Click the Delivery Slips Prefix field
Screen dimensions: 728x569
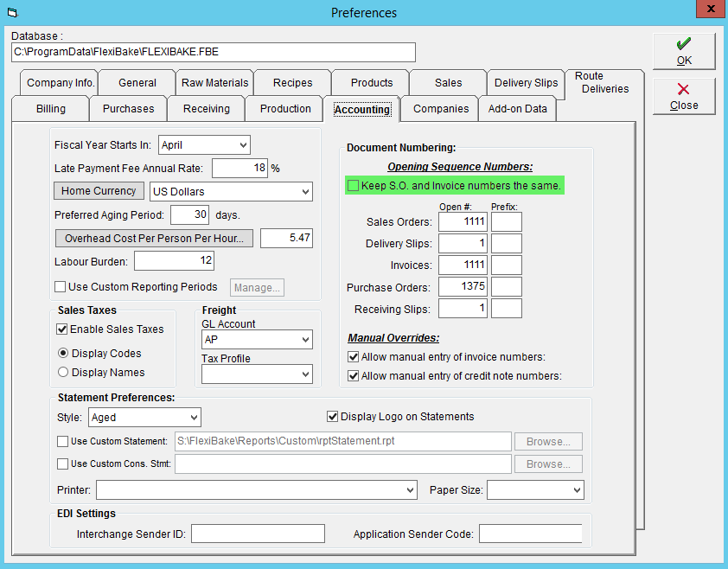click(x=506, y=243)
